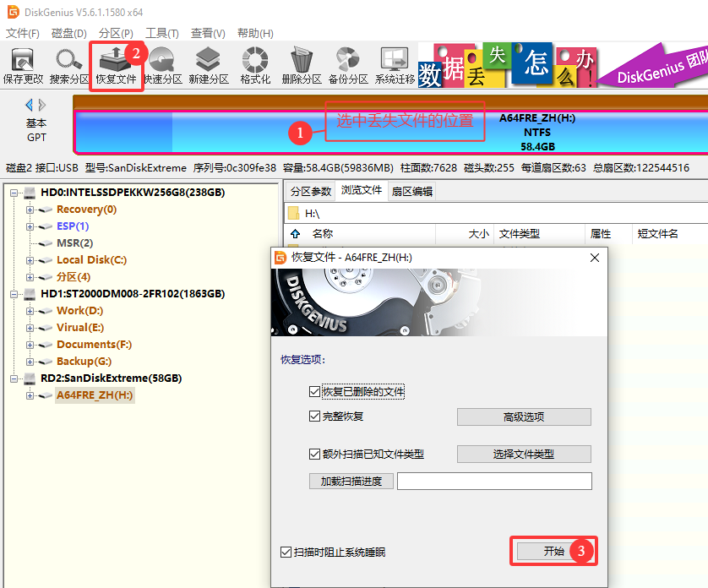Click the System Migration (系统迁移) icon
This screenshot has width=708, height=588.
click(x=395, y=66)
